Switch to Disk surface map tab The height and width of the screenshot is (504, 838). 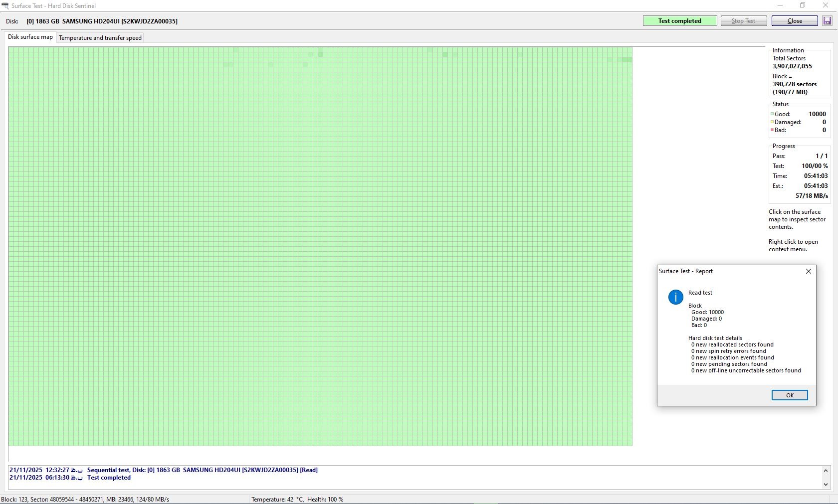click(x=30, y=37)
